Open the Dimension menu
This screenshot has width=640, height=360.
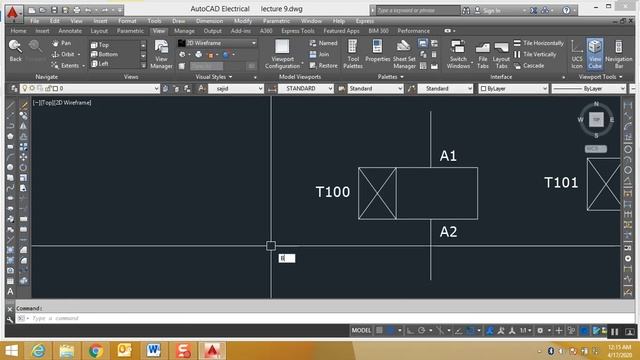tap(209, 21)
